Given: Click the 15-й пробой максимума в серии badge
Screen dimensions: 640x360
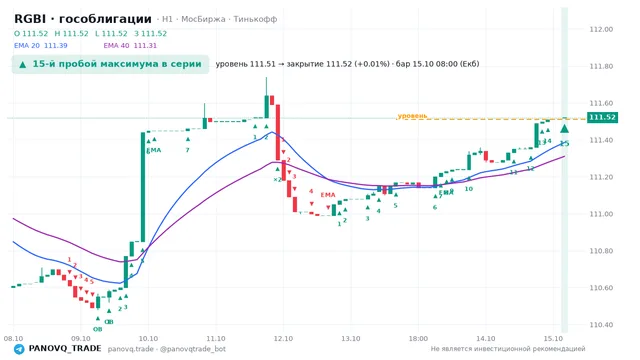Looking at the screenshot, I should click(110, 64).
